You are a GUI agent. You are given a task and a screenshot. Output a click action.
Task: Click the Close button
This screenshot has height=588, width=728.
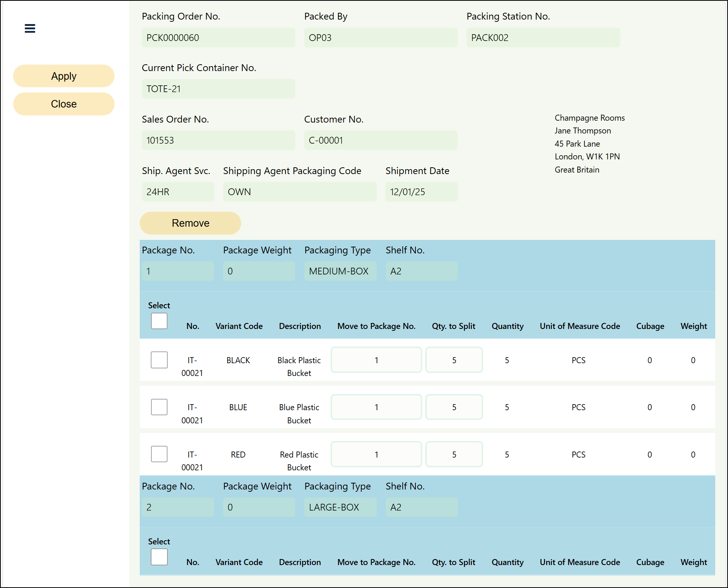coord(64,104)
